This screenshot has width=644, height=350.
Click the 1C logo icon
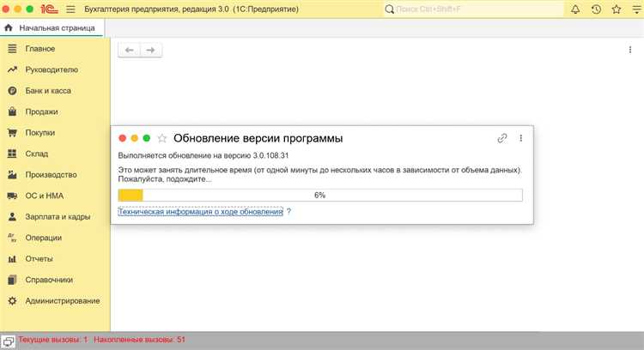click(50, 9)
